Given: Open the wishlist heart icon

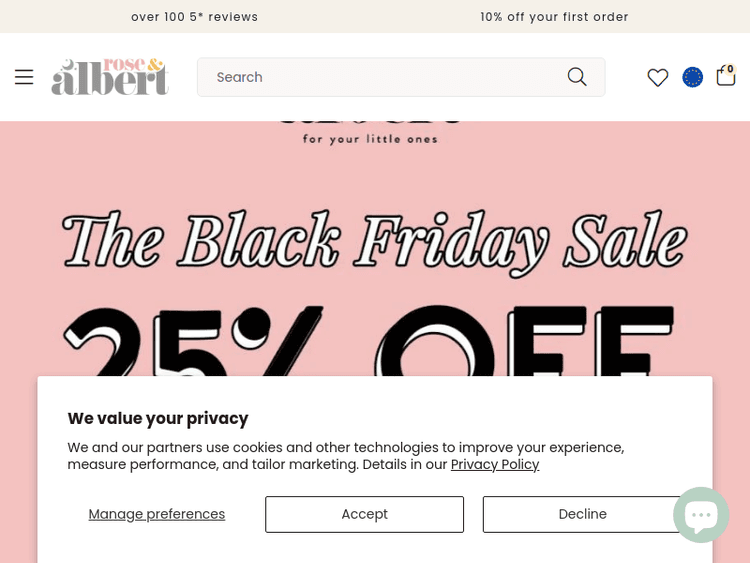Looking at the screenshot, I should tap(657, 77).
